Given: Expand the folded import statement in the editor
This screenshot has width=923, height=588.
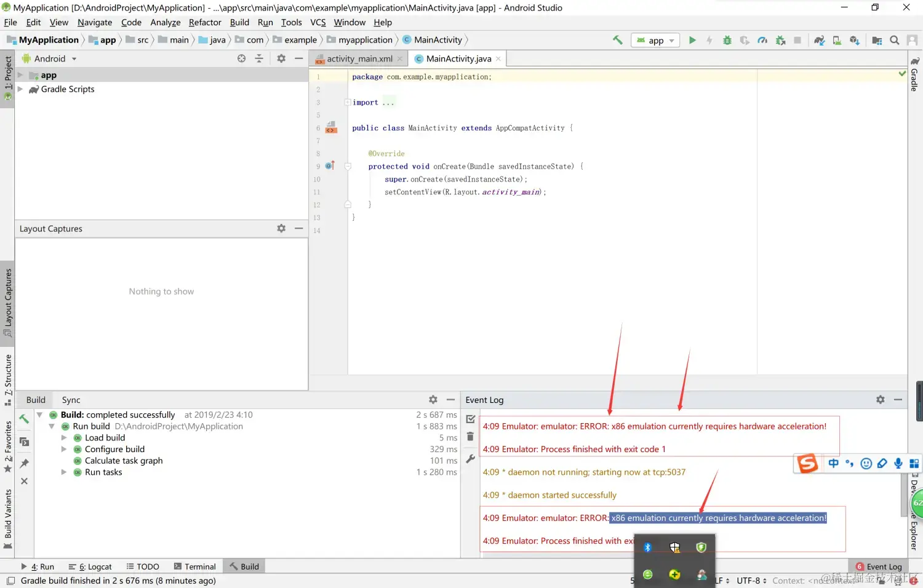Looking at the screenshot, I should 348,102.
